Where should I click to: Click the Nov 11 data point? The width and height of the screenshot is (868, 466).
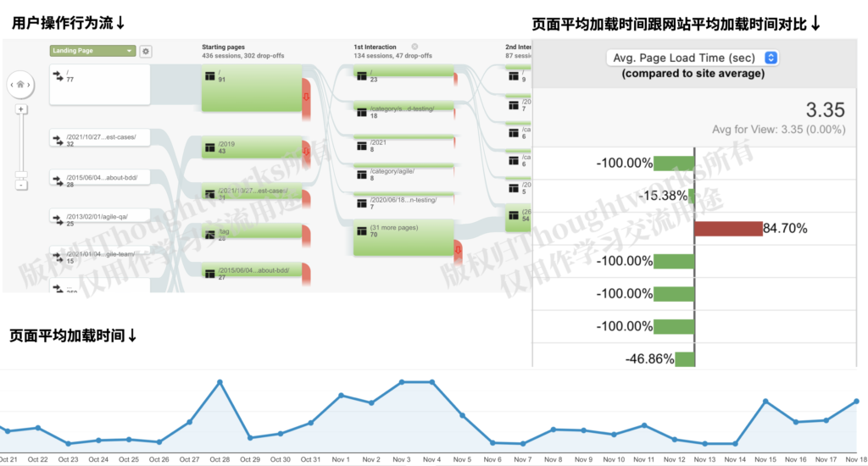pyautogui.click(x=644, y=425)
